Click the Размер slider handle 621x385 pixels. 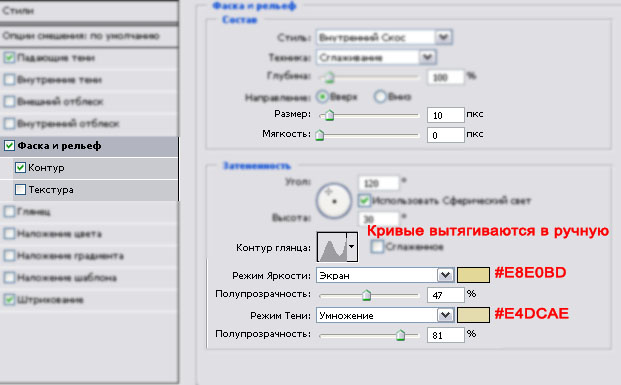click(x=329, y=115)
